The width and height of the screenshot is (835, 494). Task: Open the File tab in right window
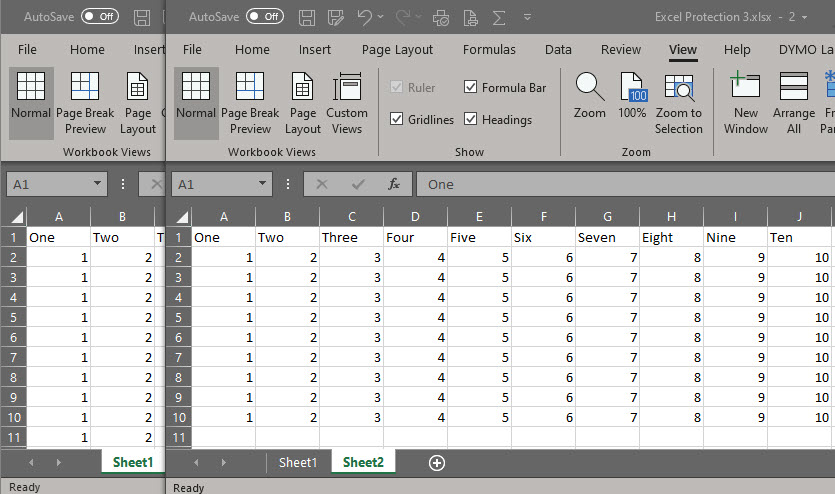[192, 50]
